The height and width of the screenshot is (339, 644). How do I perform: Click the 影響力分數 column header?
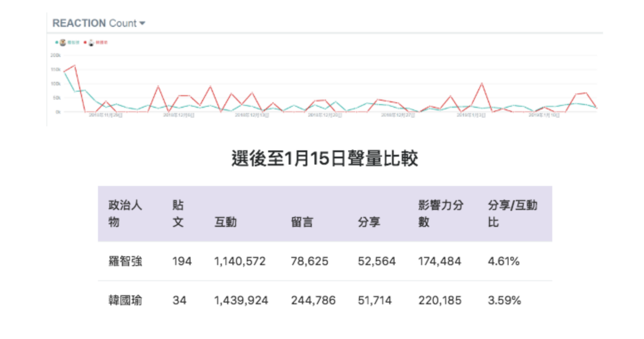point(440,214)
